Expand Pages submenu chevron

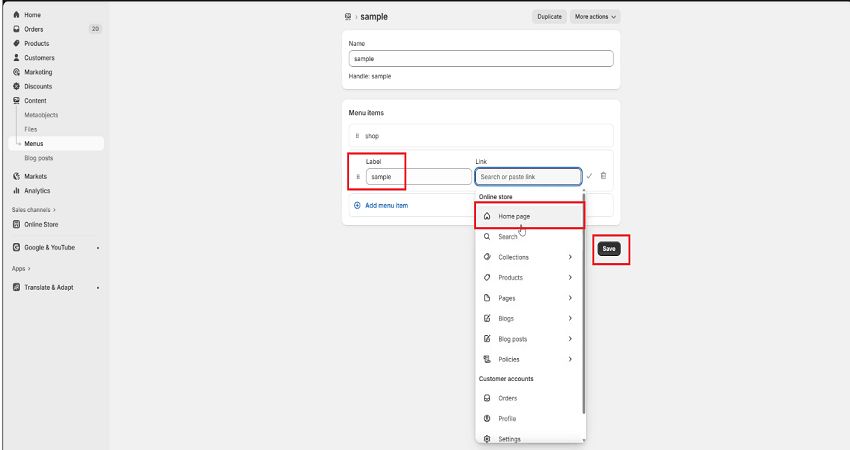click(x=570, y=298)
